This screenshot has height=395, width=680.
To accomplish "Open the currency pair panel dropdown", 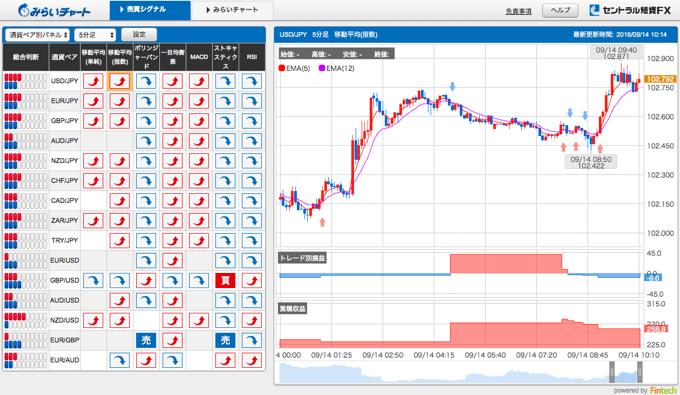I will click(37, 35).
